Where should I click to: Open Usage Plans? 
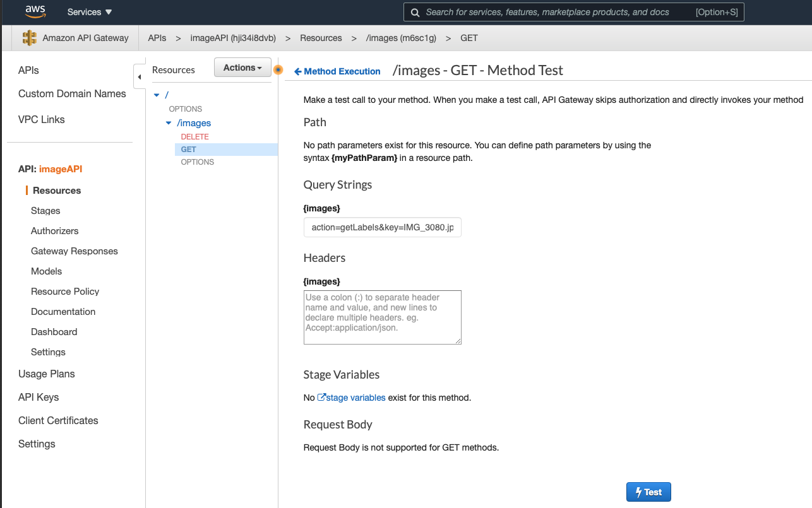tap(47, 374)
